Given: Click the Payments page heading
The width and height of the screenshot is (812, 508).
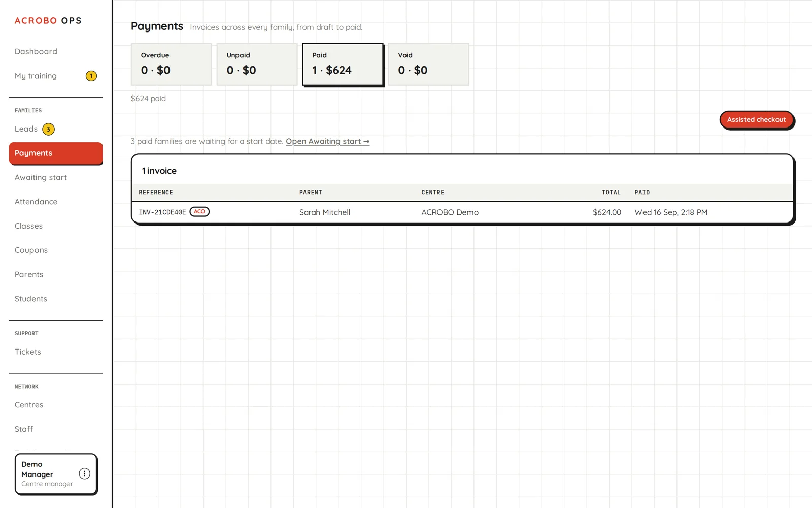Looking at the screenshot, I should (x=157, y=26).
